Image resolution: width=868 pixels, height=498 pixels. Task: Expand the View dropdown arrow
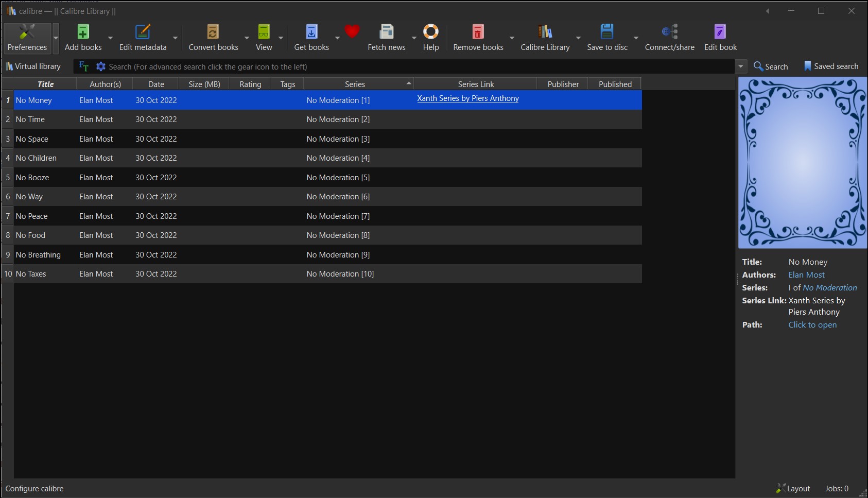point(281,38)
